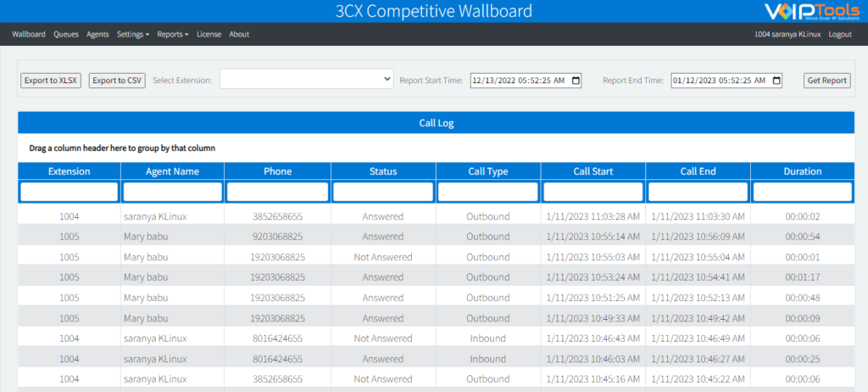The width and height of the screenshot is (868, 392).
Task: Select call end 1/11/2023 10:46:49 AM
Action: [x=698, y=339]
